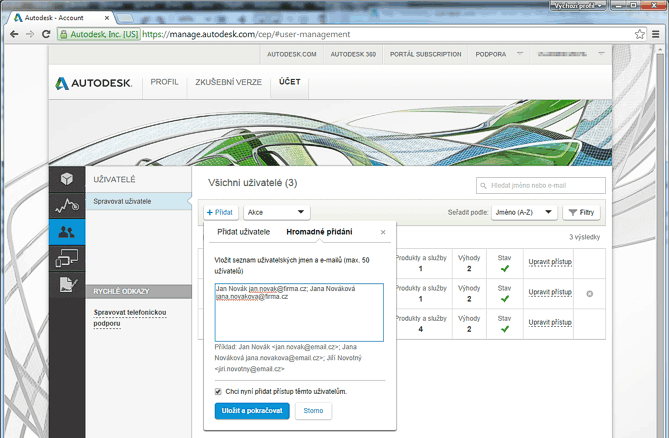Open the PROFIL tab
The width and height of the screenshot is (669, 438).
164,82
